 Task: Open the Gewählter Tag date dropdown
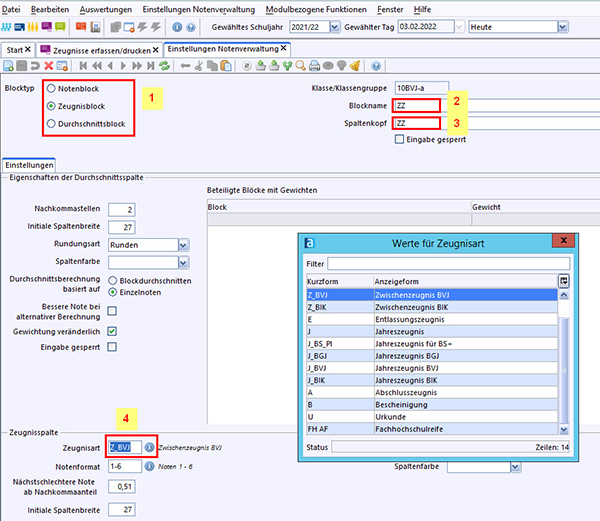coord(459,27)
